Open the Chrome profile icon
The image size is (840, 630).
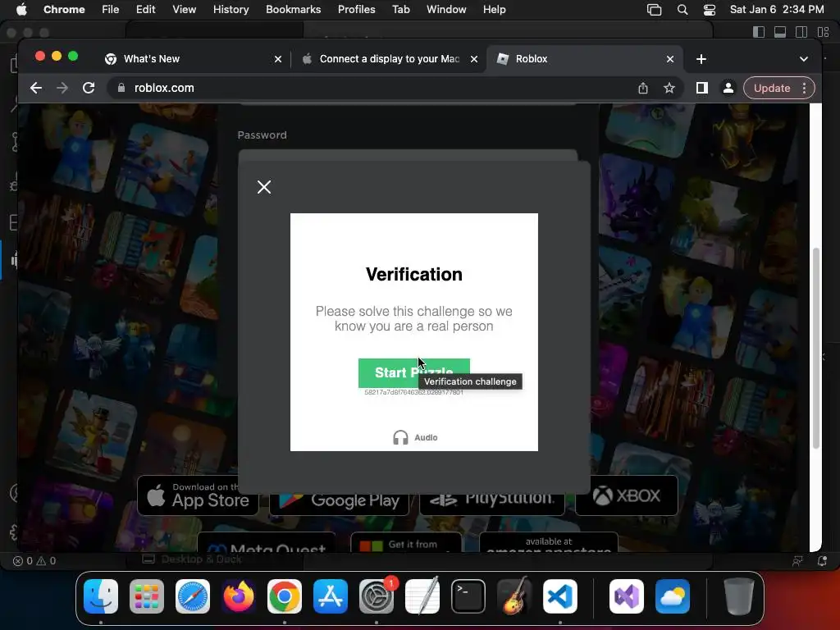728,88
